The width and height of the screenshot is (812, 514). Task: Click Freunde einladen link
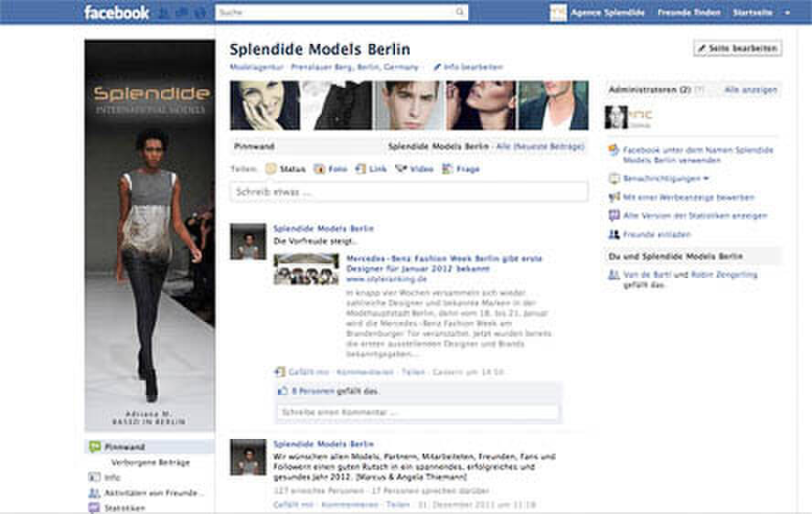(657, 234)
